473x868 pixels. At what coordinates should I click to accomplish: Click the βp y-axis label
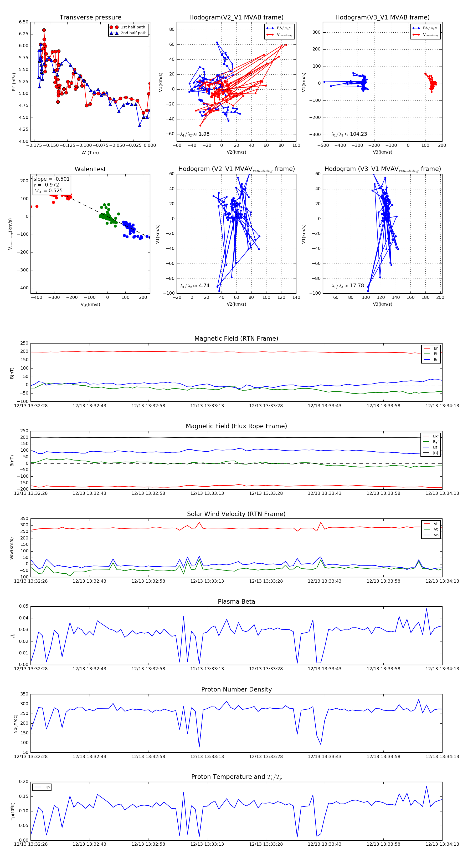13,636
